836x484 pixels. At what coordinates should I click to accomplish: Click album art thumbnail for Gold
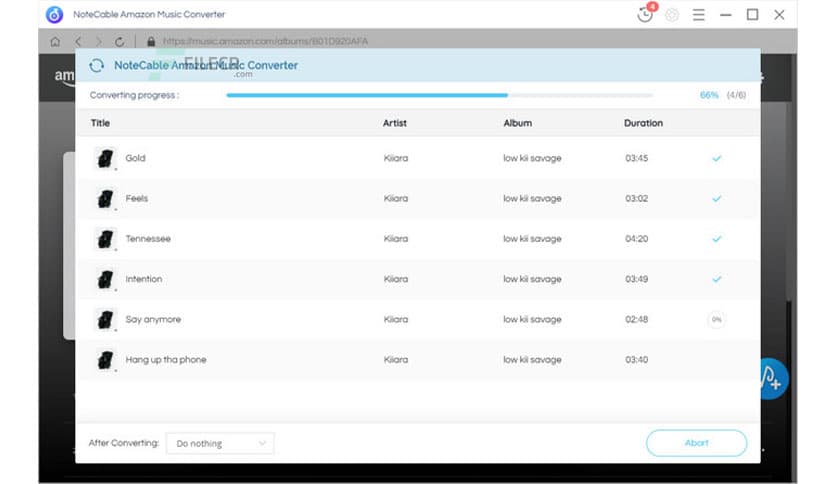[106, 158]
